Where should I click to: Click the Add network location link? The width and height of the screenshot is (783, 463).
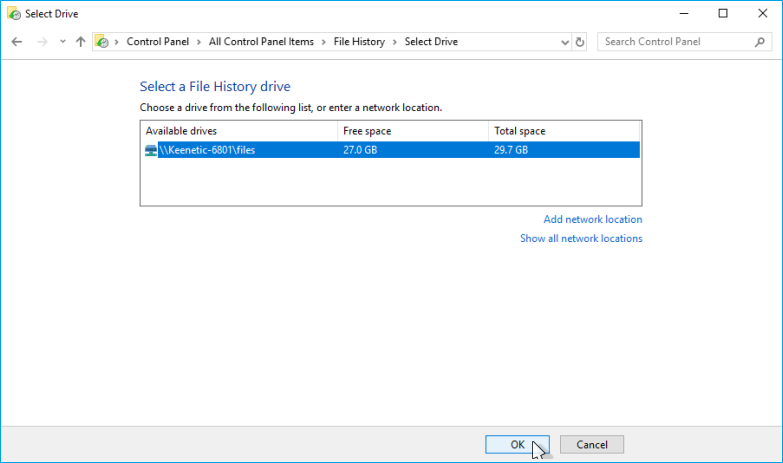point(592,219)
